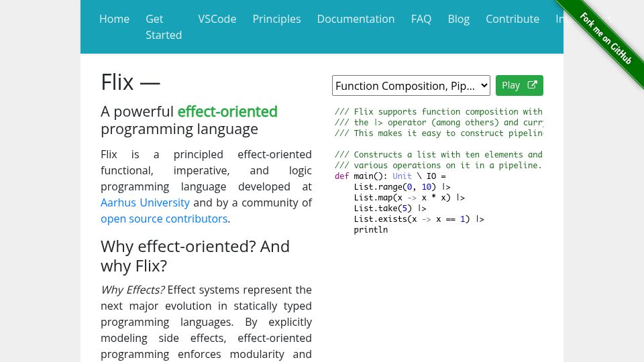Viewport: 644px width, 362px height.
Task: Open the Blog page
Action: [458, 19]
